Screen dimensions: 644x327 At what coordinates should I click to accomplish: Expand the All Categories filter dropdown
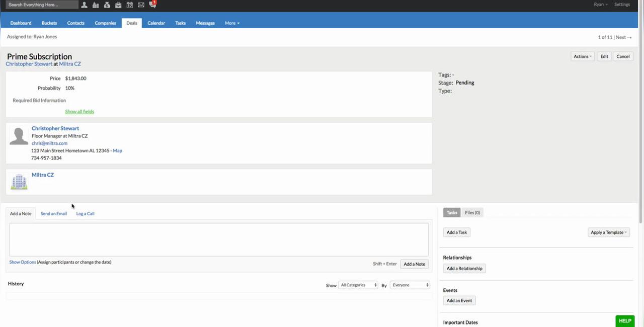point(358,285)
